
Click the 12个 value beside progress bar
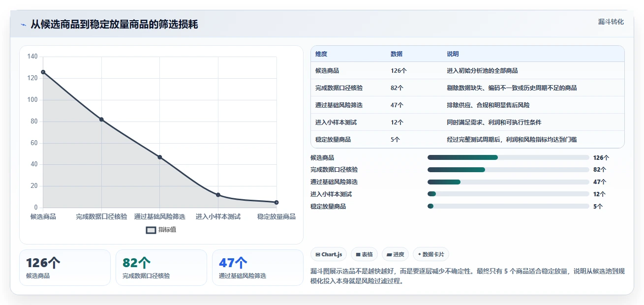coord(600,194)
